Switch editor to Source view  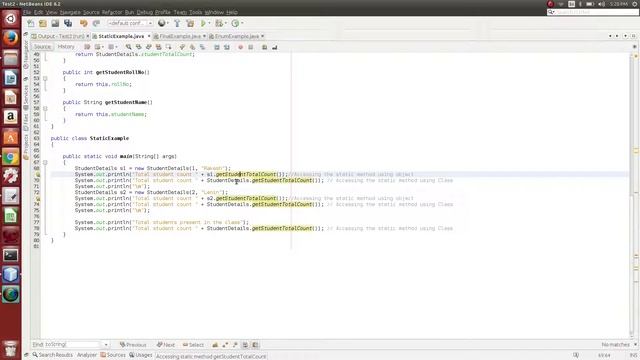(x=42, y=47)
